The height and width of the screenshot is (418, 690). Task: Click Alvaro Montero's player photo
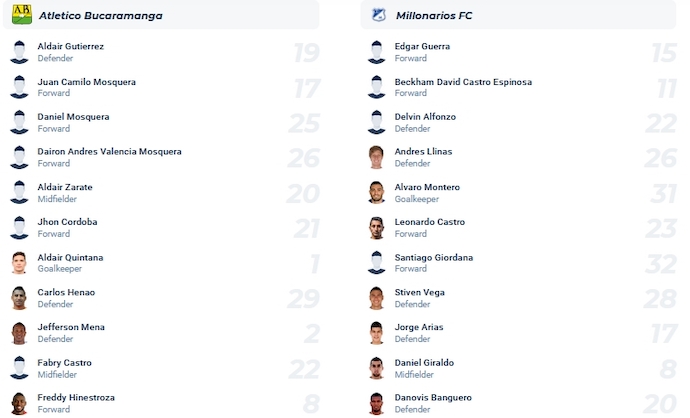(x=376, y=193)
